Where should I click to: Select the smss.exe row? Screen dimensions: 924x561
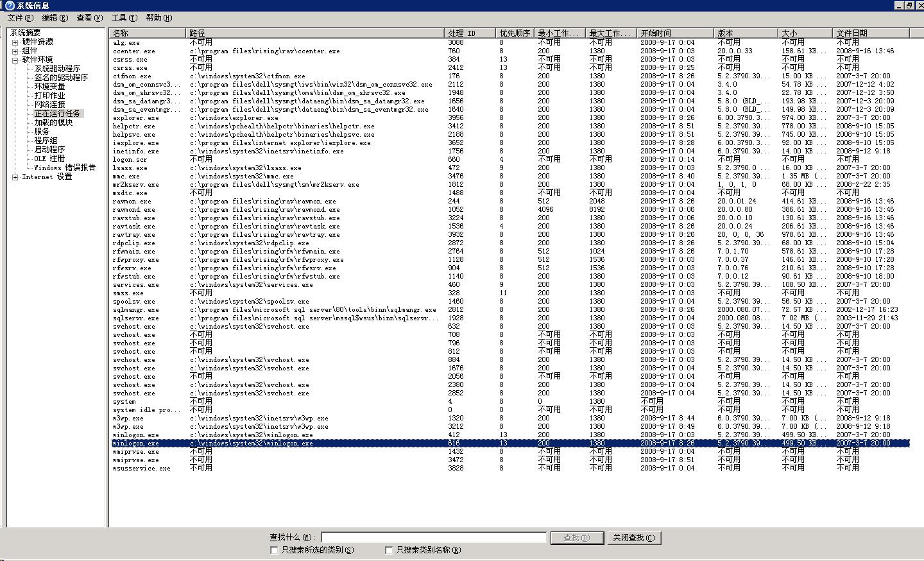coord(510,293)
